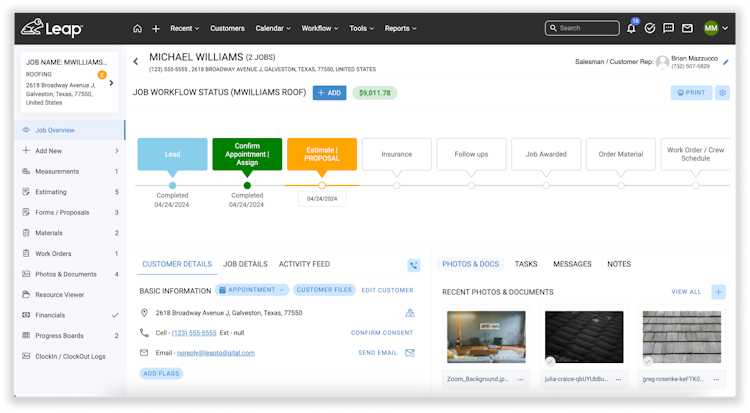Image resolution: width=750 pixels, height=413 pixels.
Task: Open the chat messages icon in header
Action: [668, 28]
